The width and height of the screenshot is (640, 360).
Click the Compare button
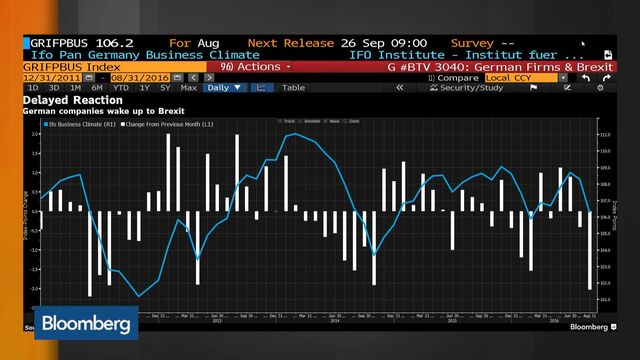point(453,78)
